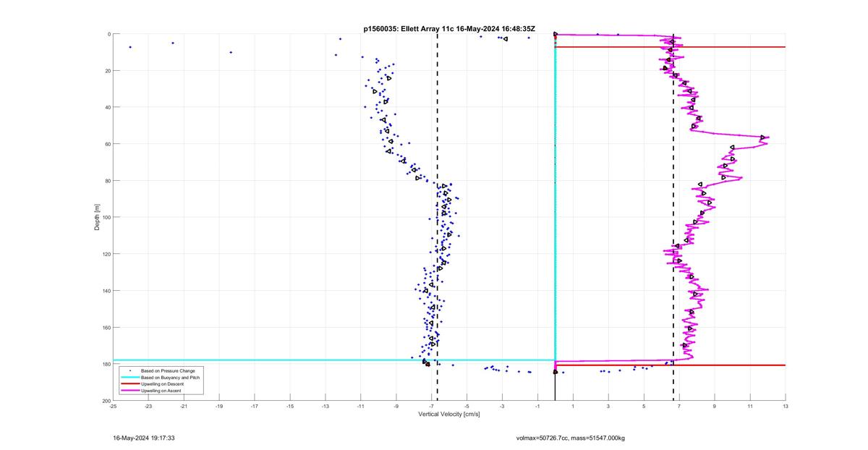
Task: Click the depth axis tick label '160'
Action: click(x=106, y=327)
